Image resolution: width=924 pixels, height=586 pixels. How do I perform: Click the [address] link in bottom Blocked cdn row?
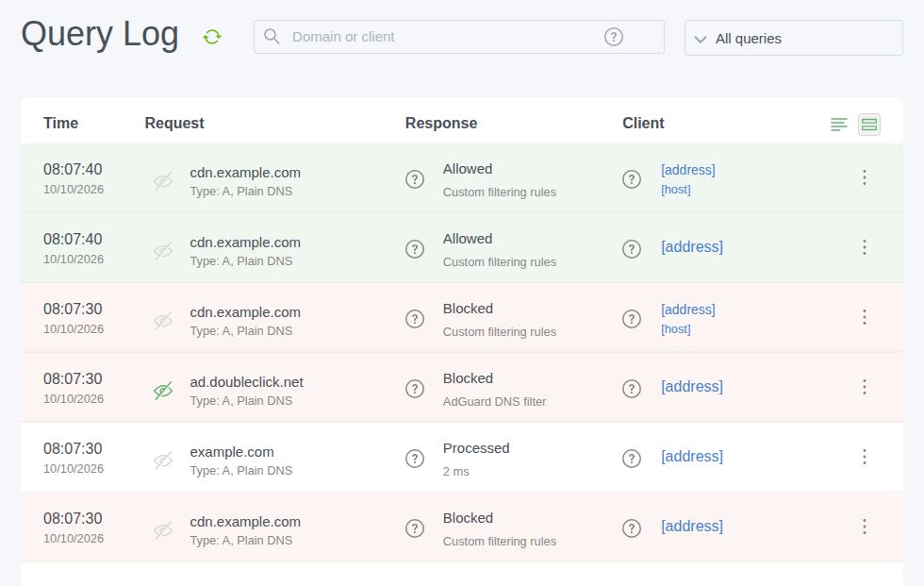pyautogui.click(x=692, y=526)
